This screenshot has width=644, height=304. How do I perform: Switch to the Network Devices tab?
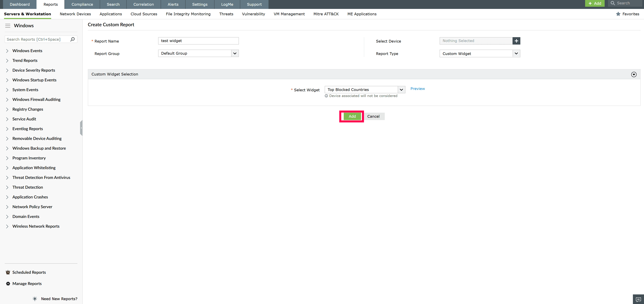click(x=75, y=14)
